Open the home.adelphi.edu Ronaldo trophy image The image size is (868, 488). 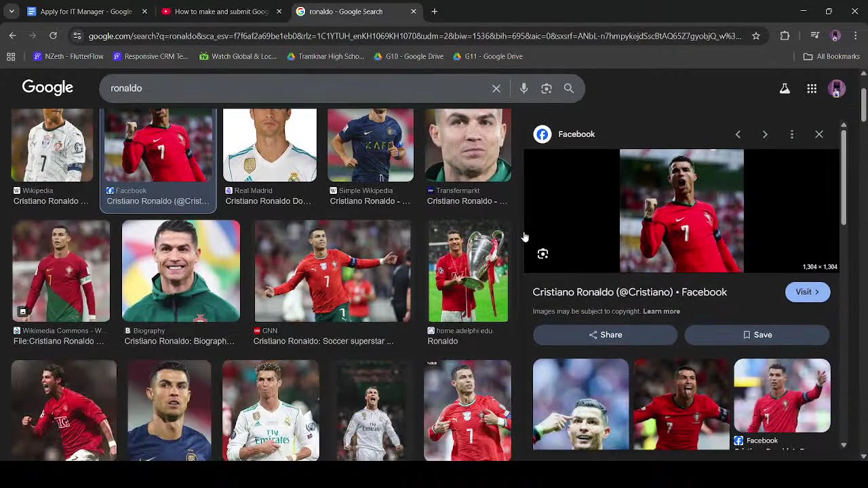click(x=468, y=270)
